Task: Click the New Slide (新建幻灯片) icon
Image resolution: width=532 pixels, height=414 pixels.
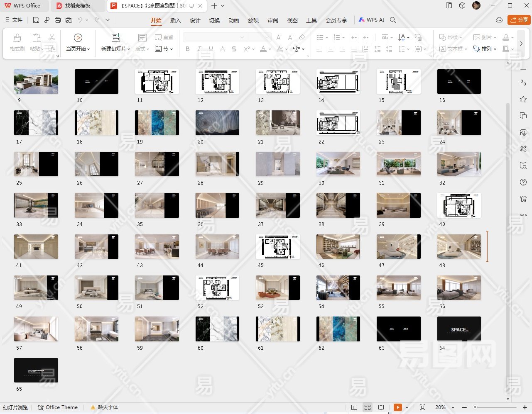Action: point(116,38)
